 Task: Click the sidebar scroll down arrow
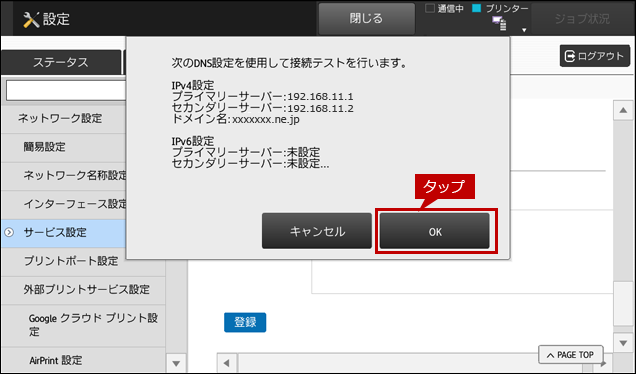pyautogui.click(x=176, y=363)
